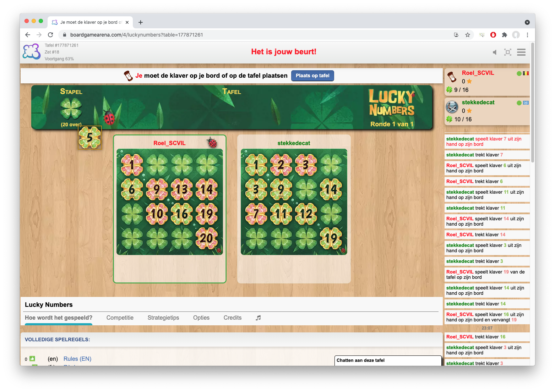Open Hoe wordt het gespeeld? tab

click(x=59, y=318)
